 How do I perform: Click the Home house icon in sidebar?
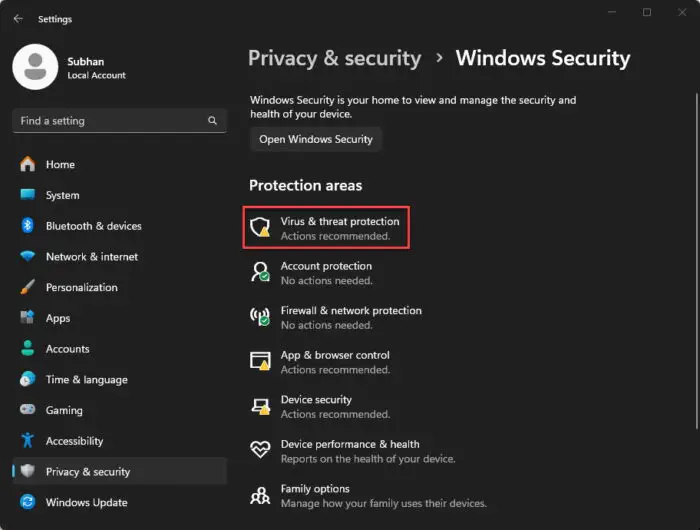[28, 164]
